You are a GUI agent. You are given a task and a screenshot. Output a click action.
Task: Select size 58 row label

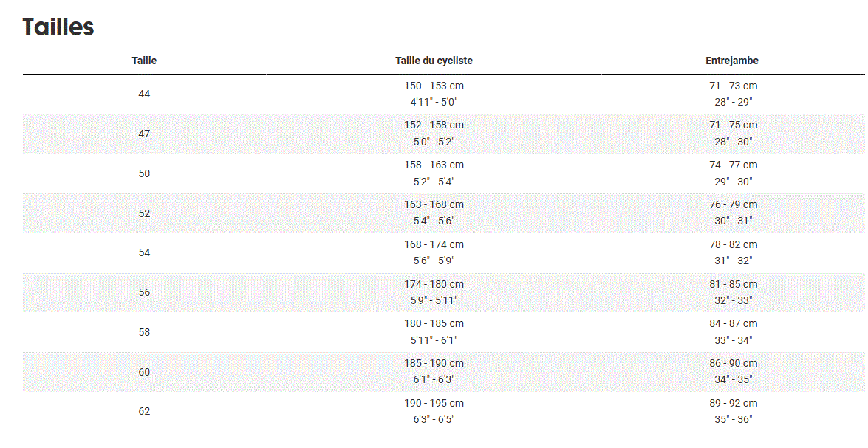click(144, 332)
